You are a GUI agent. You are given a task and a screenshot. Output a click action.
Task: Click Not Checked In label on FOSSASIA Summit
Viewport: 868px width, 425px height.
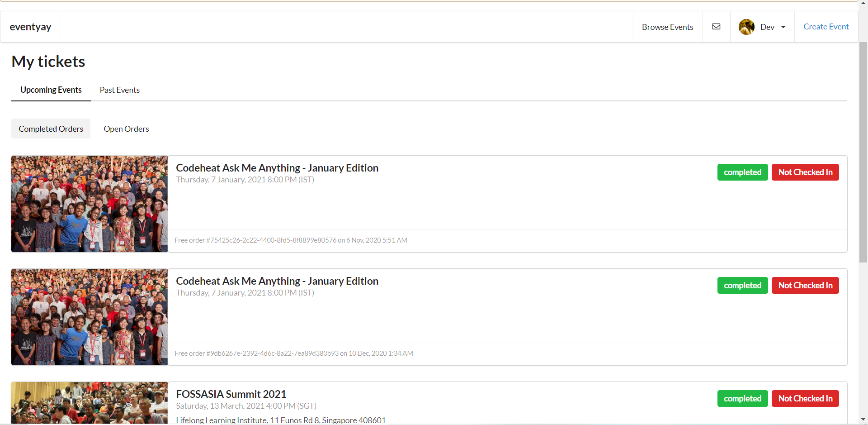point(805,398)
